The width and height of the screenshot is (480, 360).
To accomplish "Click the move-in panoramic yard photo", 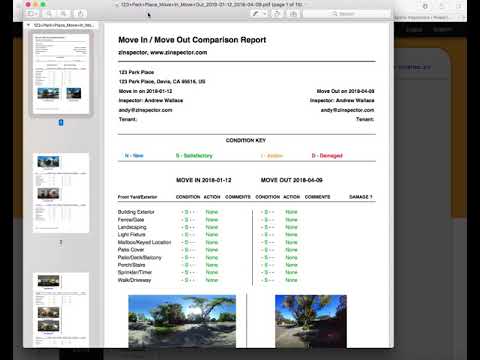I will pos(182,321).
